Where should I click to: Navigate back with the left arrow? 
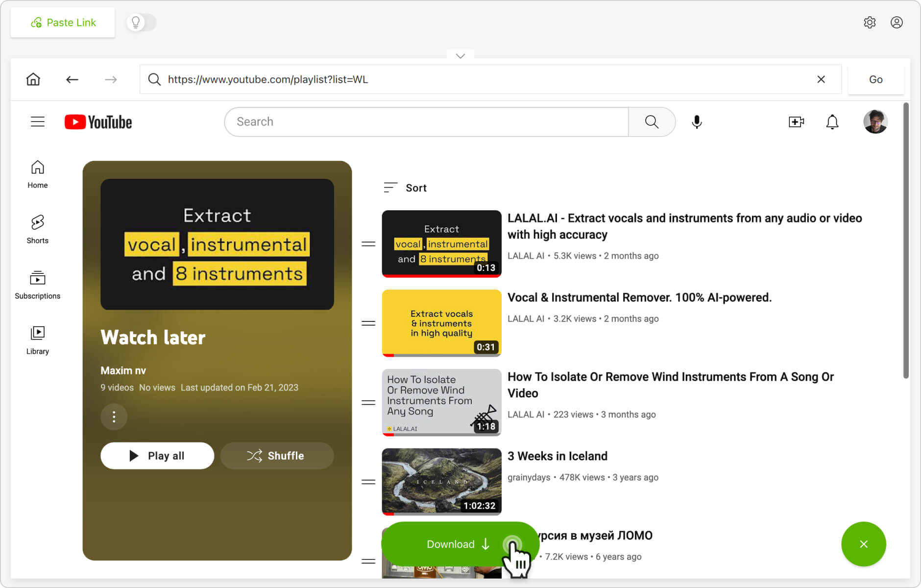coord(72,79)
